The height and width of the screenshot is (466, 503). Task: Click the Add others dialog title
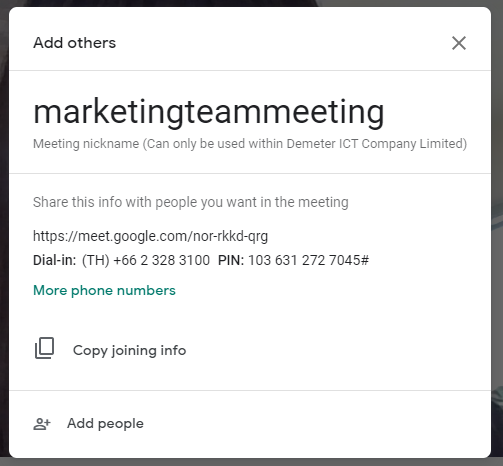[x=74, y=43]
